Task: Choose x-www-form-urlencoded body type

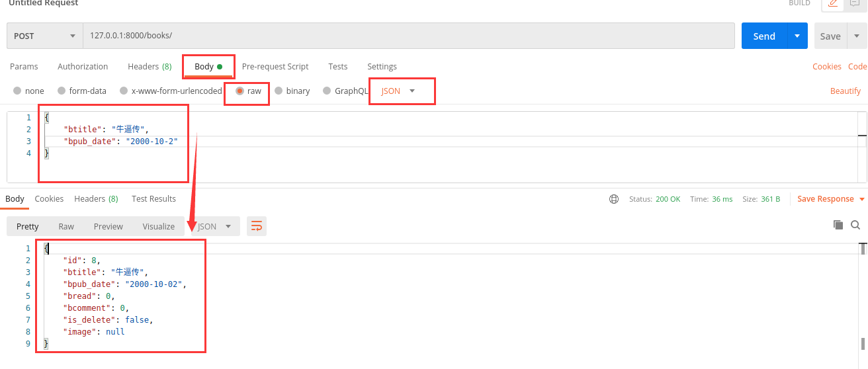Action: pyautogui.click(x=124, y=91)
